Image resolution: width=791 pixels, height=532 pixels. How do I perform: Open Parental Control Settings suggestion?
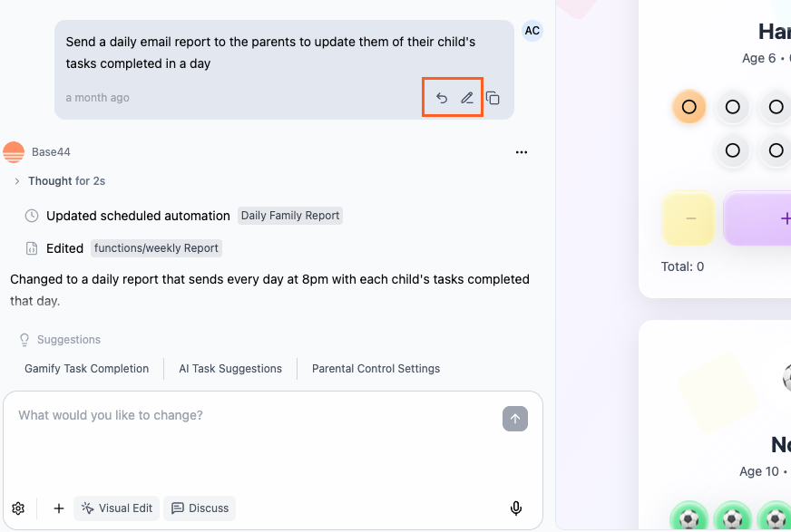(376, 369)
